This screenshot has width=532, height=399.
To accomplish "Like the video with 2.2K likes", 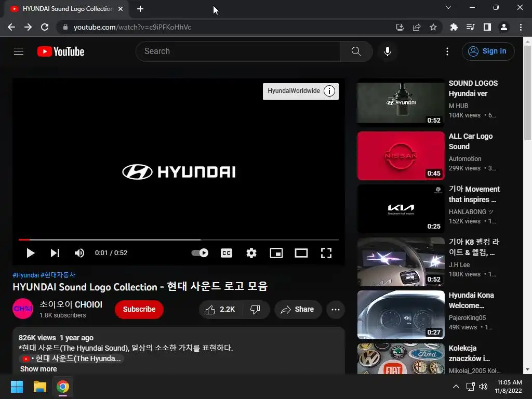I will coord(220,310).
